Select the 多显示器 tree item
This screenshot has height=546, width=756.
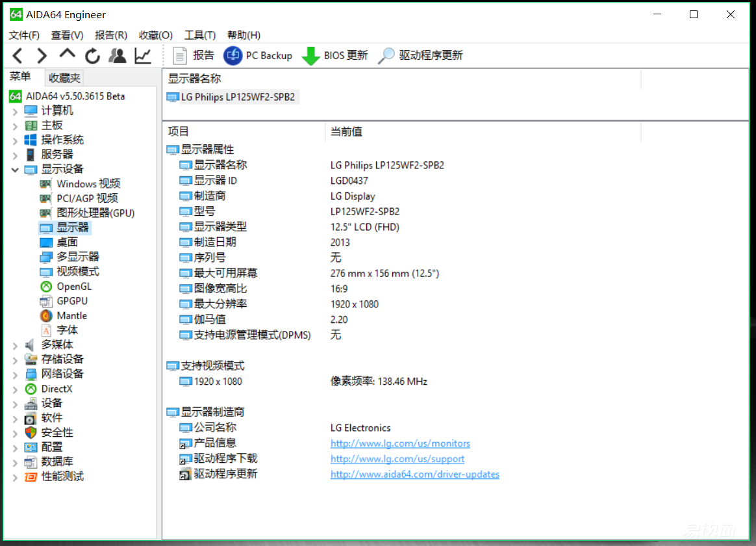[x=69, y=257]
